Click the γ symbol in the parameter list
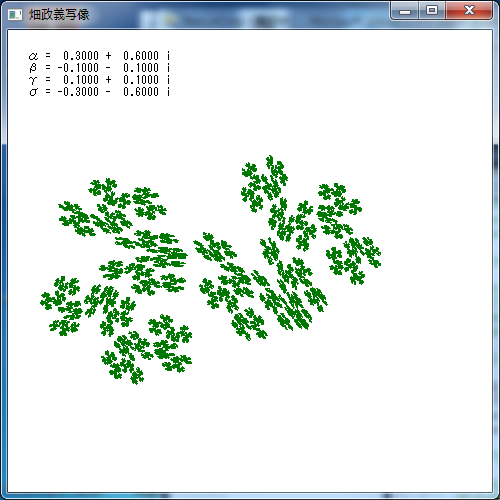 point(33,80)
